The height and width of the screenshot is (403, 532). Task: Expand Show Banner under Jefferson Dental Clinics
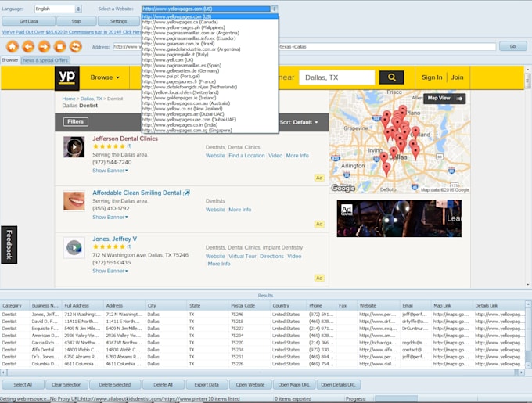click(110, 170)
